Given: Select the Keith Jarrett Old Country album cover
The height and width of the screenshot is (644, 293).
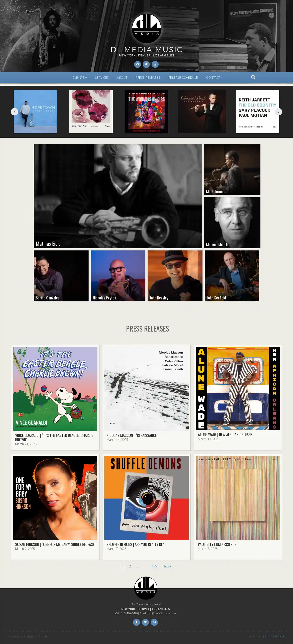Looking at the screenshot, I should (257, 111).
